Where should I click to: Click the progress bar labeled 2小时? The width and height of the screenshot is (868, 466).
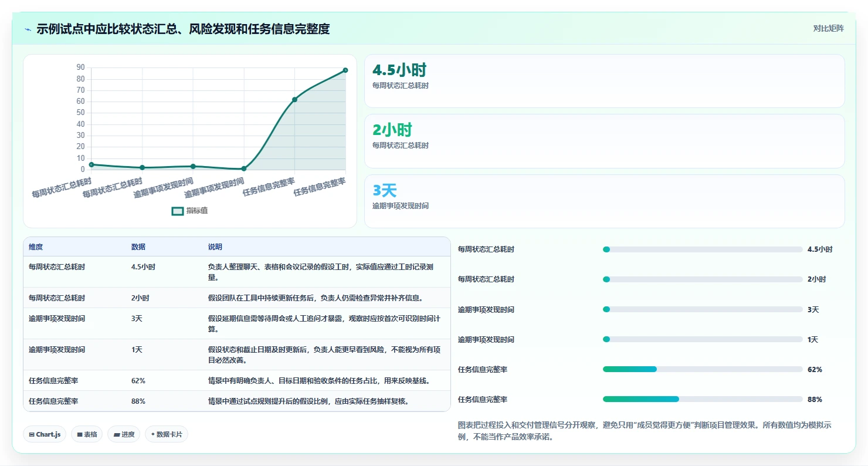coord(703,279)
